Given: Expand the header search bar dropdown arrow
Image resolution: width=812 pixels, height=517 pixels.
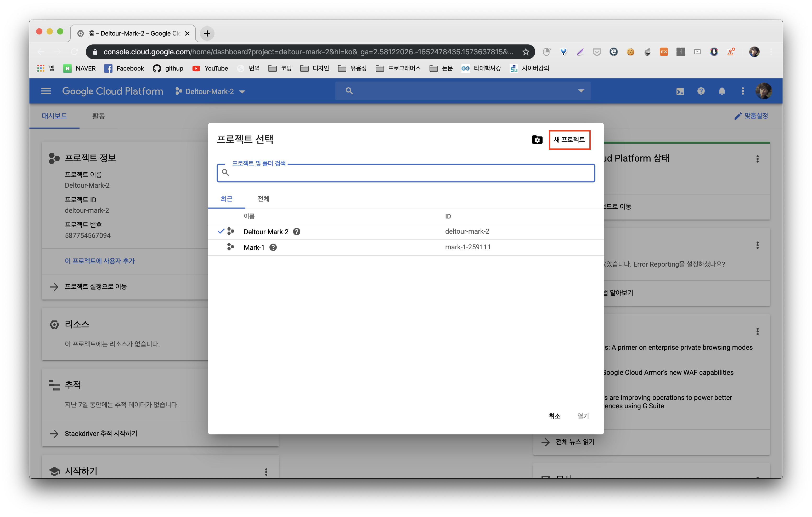Looking at the screenshot, I should click(x=581, y=91).
